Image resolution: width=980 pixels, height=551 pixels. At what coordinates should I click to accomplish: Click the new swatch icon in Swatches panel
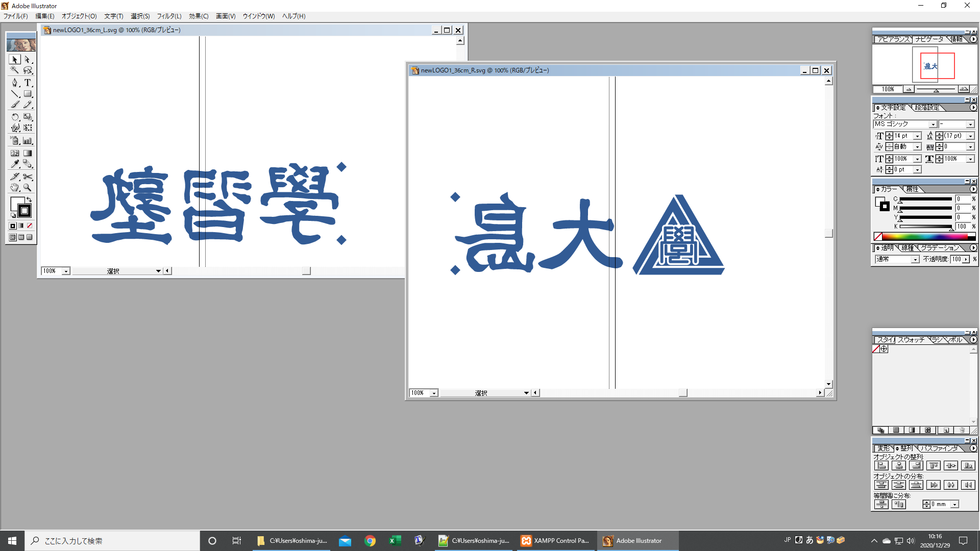click(946, 430)
